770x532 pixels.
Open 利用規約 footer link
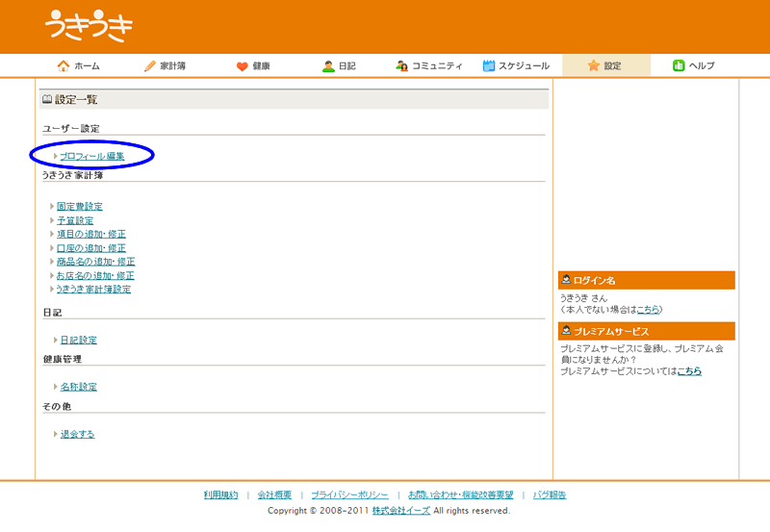click(x=221, y=494)
